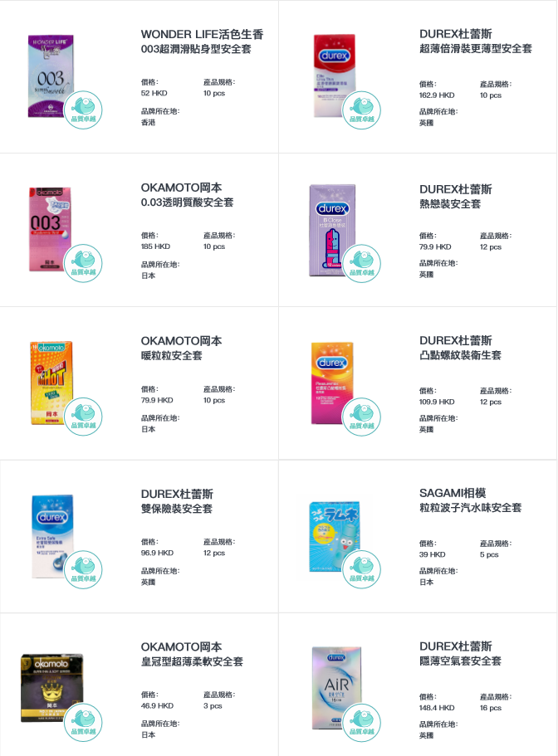Open OKAMOTO岡本 皇冠型超薄柔軟安全套 title
Viewport: 558px width, 756px height.
[192, 654]
